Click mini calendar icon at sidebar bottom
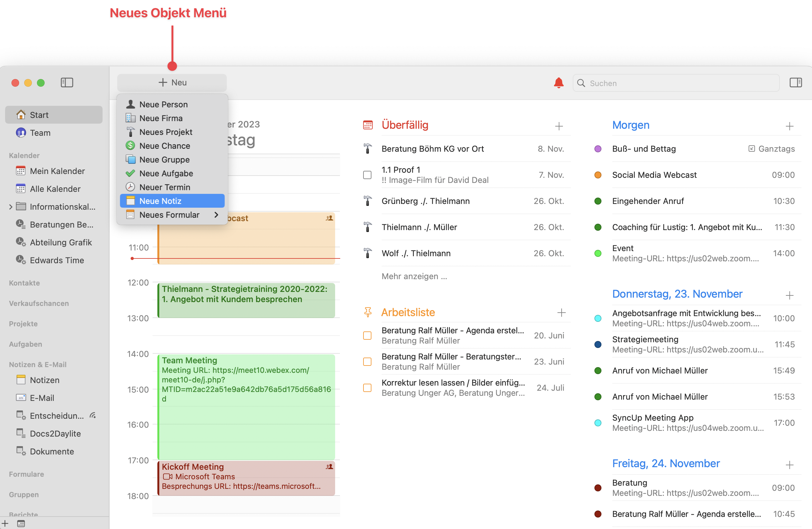Viewport: 812px width, 529px height. click(21, 524)
